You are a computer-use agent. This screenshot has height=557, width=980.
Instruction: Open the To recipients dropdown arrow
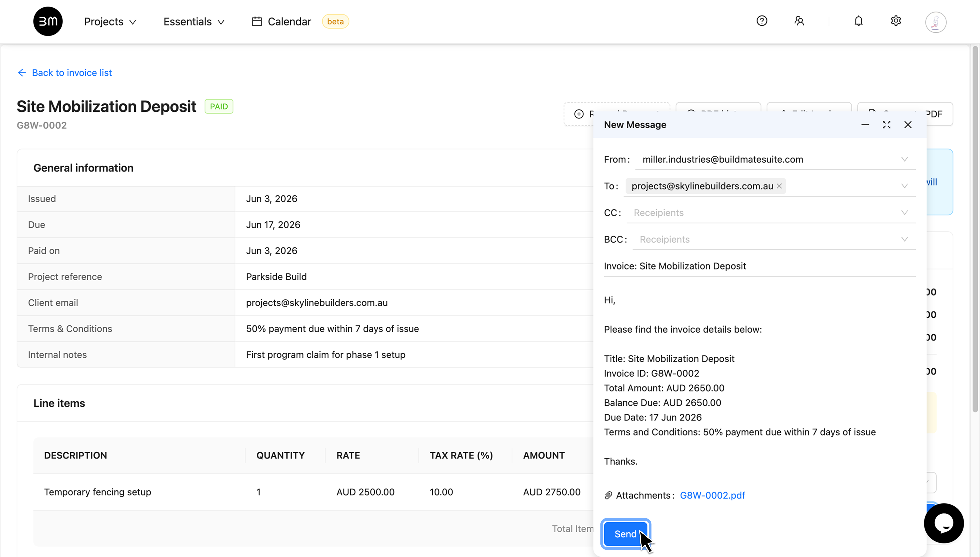904,186
